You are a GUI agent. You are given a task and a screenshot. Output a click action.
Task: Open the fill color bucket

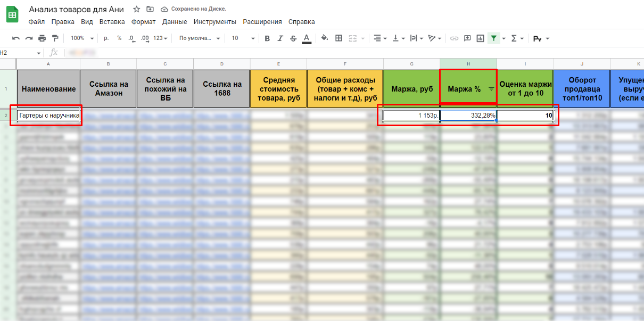coord(325,38)
